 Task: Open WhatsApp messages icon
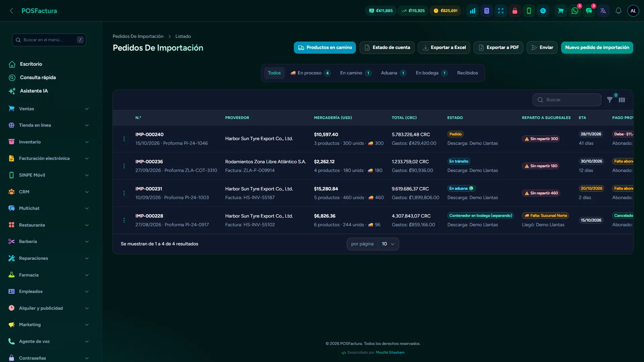[x=575, y=11]
